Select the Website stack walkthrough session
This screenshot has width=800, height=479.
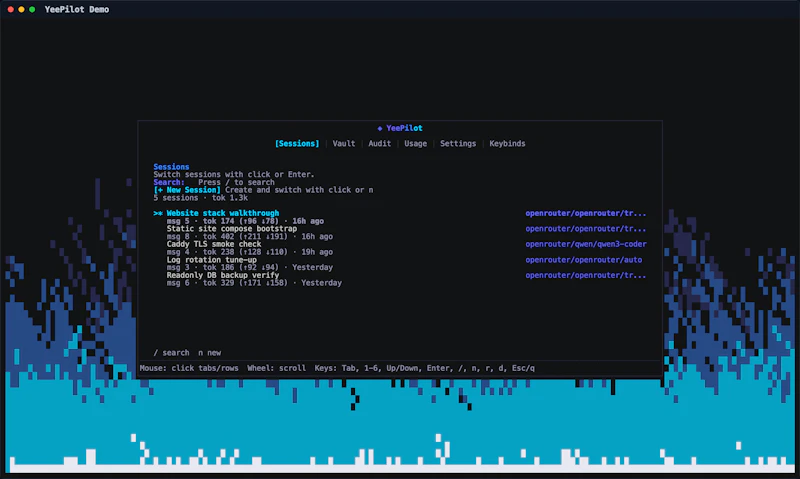point(222,213)
